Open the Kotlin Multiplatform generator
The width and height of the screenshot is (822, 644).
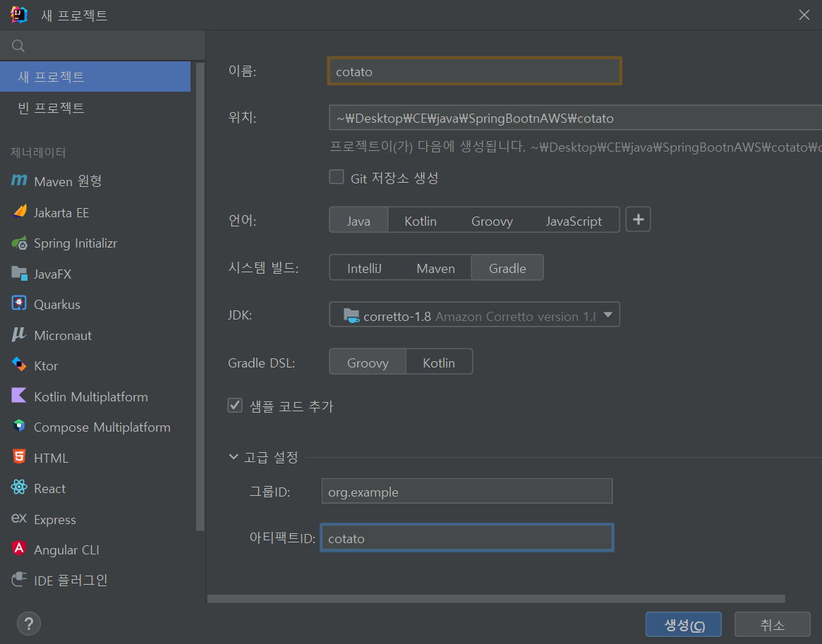tap(95, 396)
